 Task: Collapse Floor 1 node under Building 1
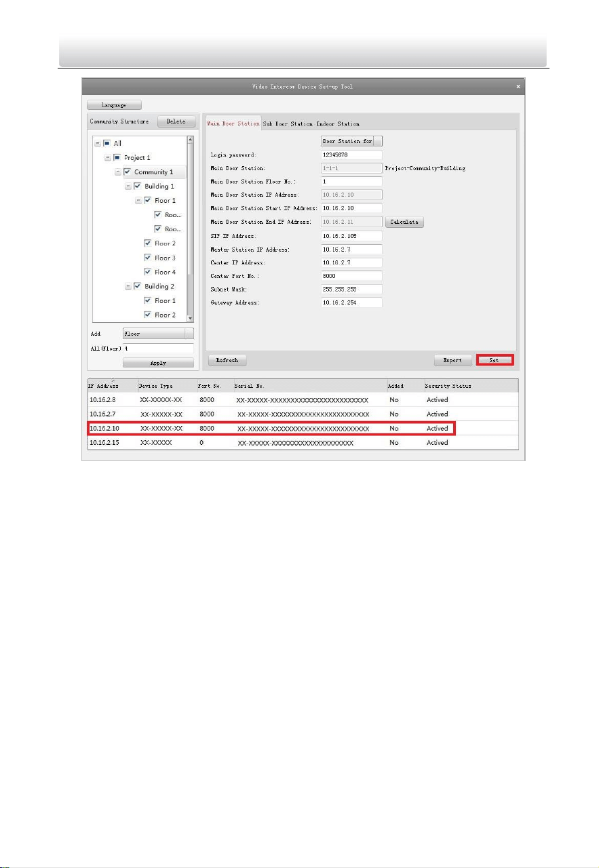pos(138,201)
